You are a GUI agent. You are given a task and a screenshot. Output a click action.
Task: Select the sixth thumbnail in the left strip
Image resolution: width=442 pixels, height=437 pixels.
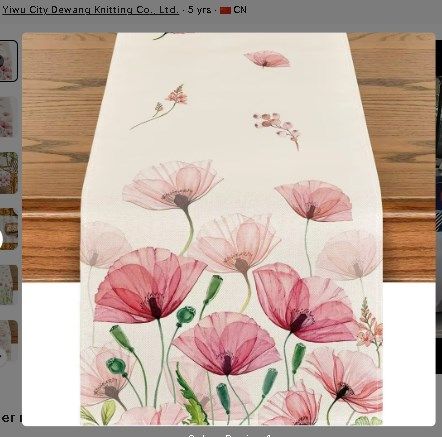[8, 341]
